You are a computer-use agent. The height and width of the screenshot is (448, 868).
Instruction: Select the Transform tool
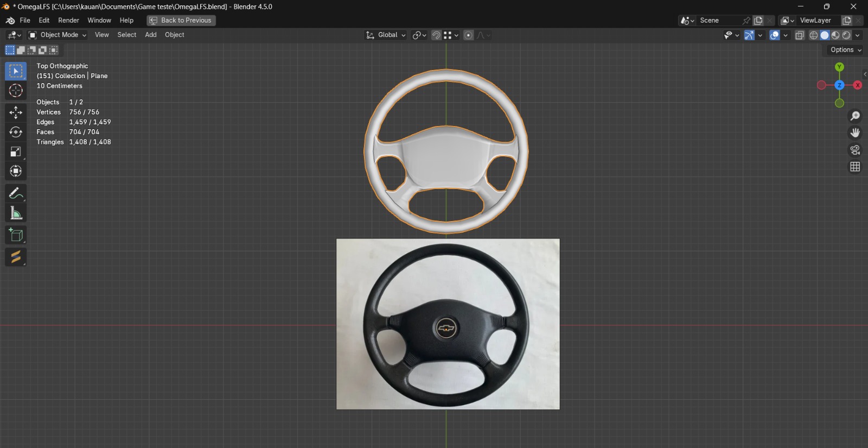click(16, 171)
